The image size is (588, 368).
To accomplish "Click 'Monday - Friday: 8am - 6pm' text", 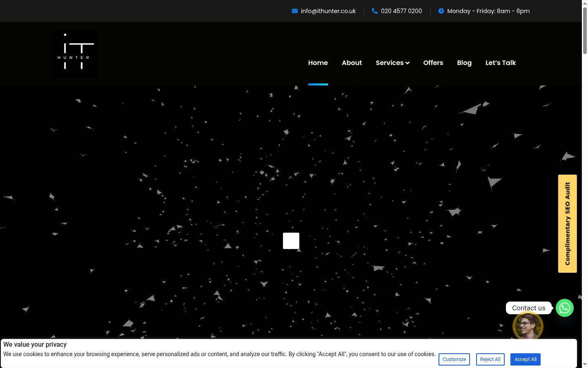I will pos(488,11).
